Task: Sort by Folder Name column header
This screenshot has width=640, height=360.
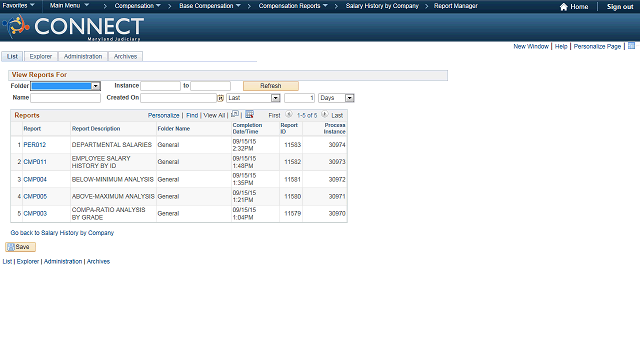Action: (174, 129)
